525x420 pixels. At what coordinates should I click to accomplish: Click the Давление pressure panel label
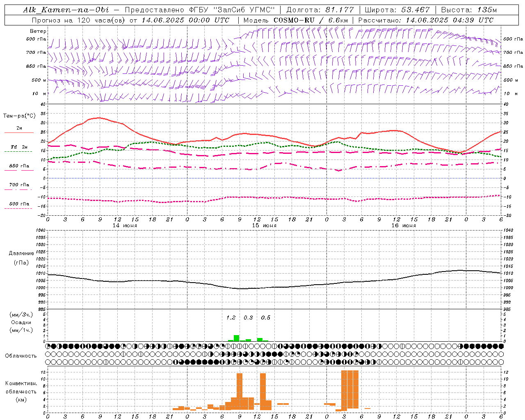point(21,253)
